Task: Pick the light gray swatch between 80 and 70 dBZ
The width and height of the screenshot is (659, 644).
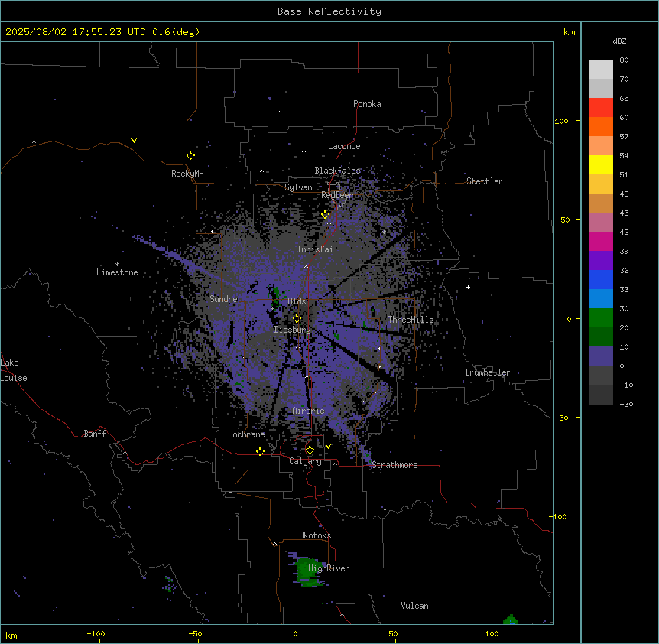Action: (x=601, y=70)
